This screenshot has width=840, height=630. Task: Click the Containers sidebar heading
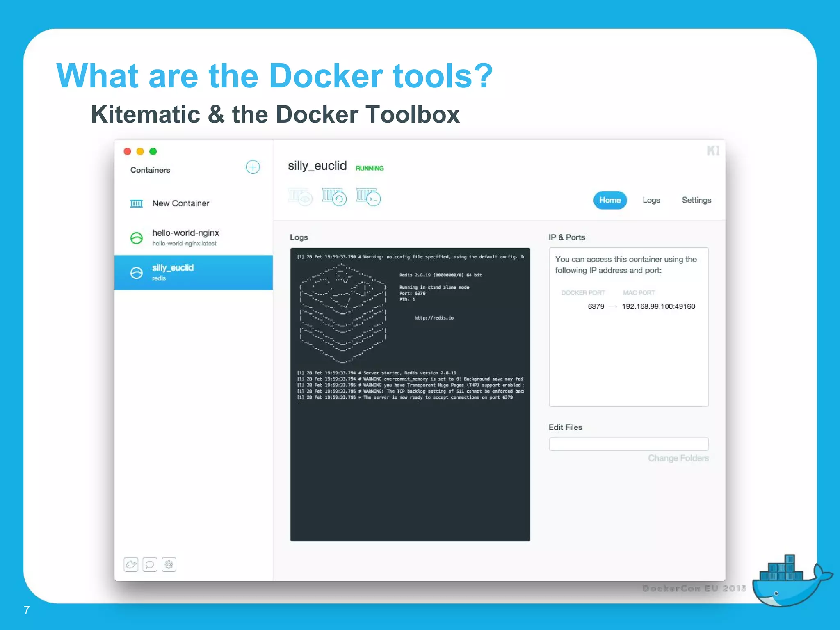coord(150,170)
